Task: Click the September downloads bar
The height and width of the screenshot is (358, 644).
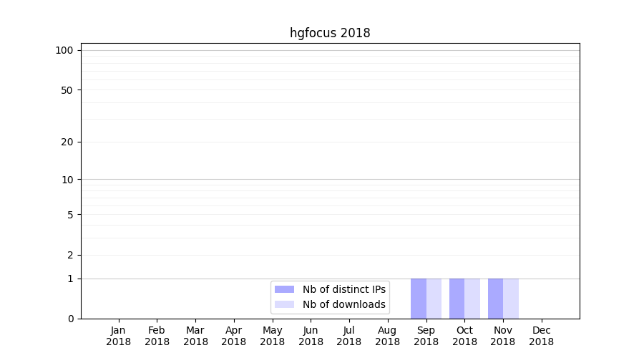Action: point(434,299)
